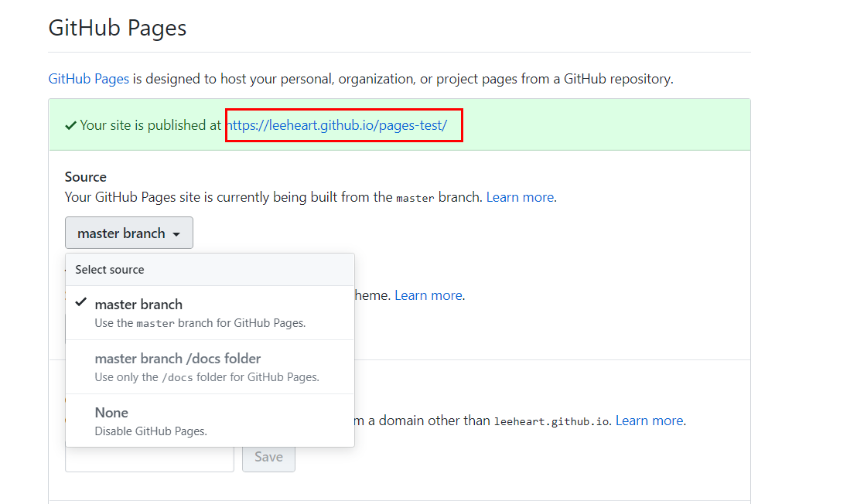Click the 'Disable GitHub Pages.' description
This screenshot has height=504, width=857.
click(151, 431)
